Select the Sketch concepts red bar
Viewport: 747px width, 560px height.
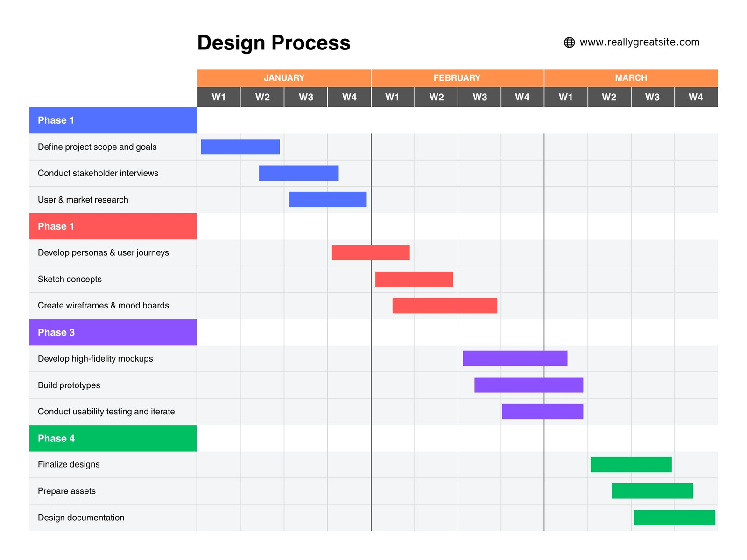pos(414,279)
